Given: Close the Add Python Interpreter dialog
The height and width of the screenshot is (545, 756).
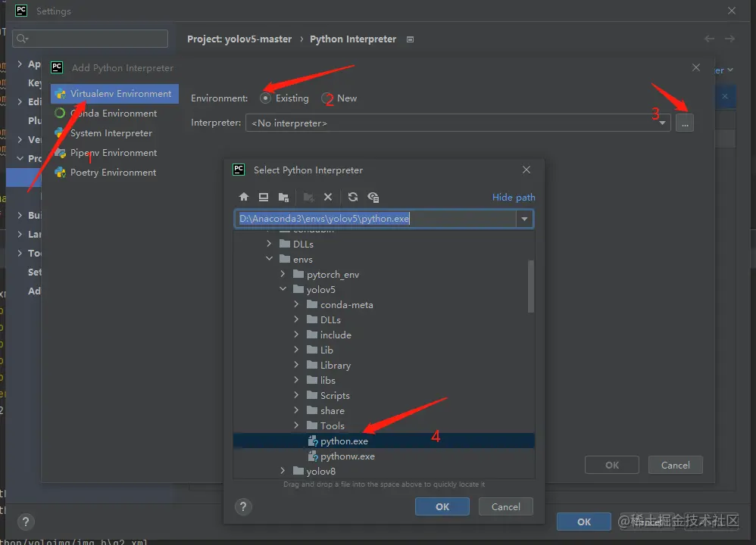Looking at the screenshot, I should (695, 67).
